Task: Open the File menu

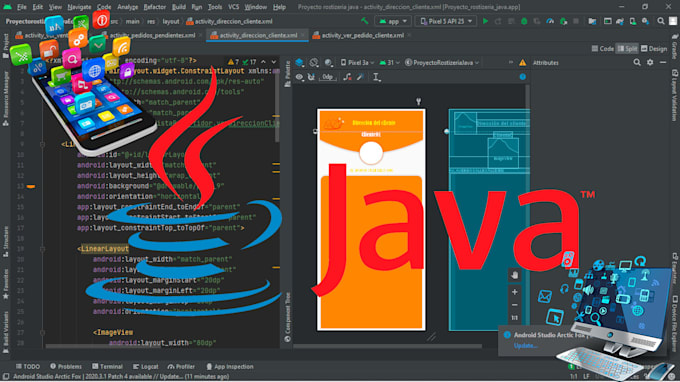Action: 22,7
